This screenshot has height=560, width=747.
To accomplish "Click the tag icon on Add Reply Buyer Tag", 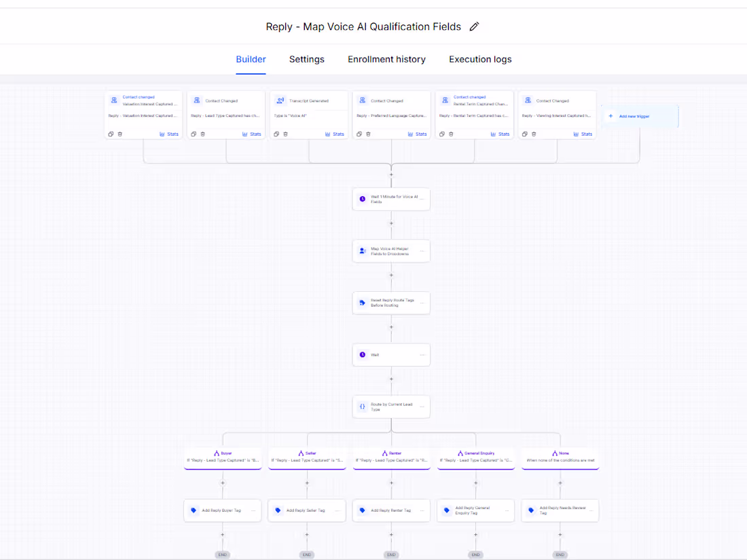I will point(194,510).
